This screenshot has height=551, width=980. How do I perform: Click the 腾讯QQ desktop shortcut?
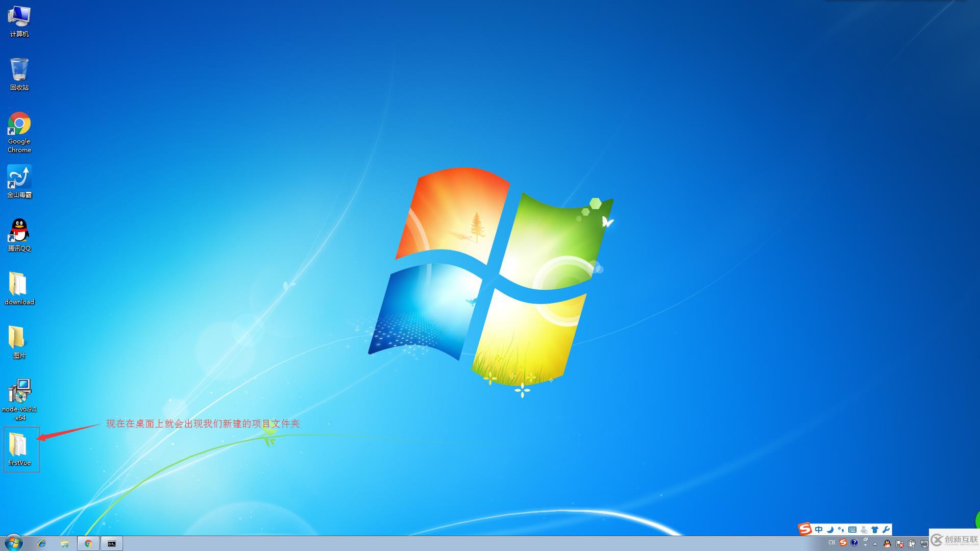tap(19, 235)
